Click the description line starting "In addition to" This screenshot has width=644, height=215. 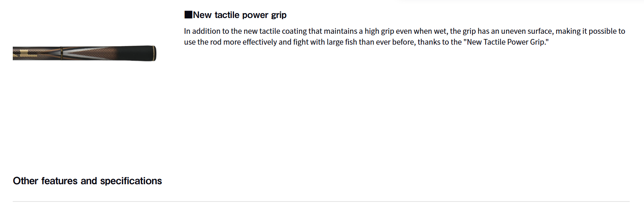point(404,31)
